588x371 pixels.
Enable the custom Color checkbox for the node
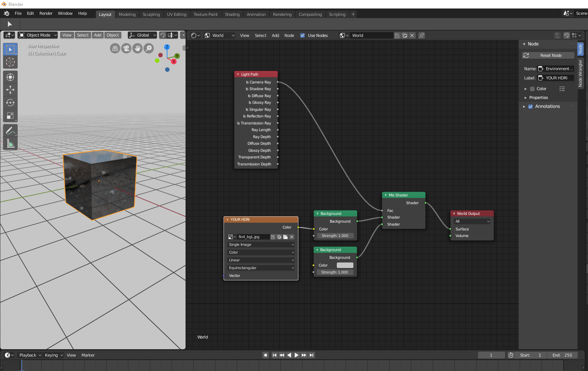coord(532,89)
